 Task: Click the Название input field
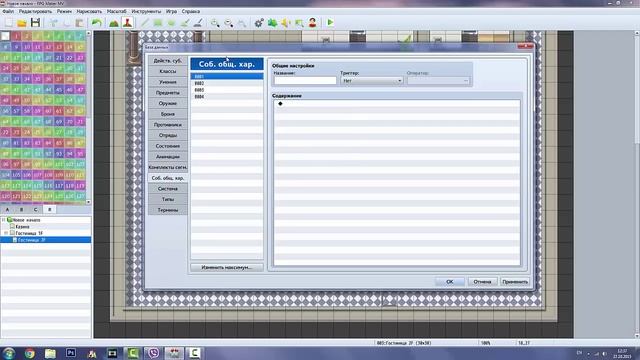pyautogui.click(x=305, y=81)
